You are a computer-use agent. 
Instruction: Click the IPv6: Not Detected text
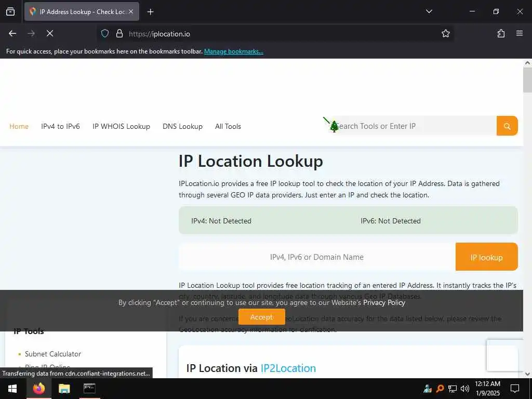coord(391,221)
